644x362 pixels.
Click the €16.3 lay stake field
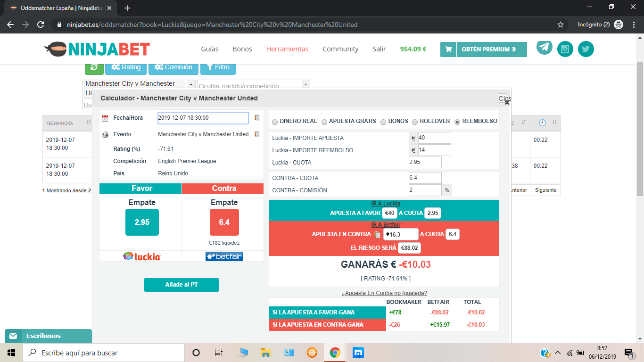(401, 234)
